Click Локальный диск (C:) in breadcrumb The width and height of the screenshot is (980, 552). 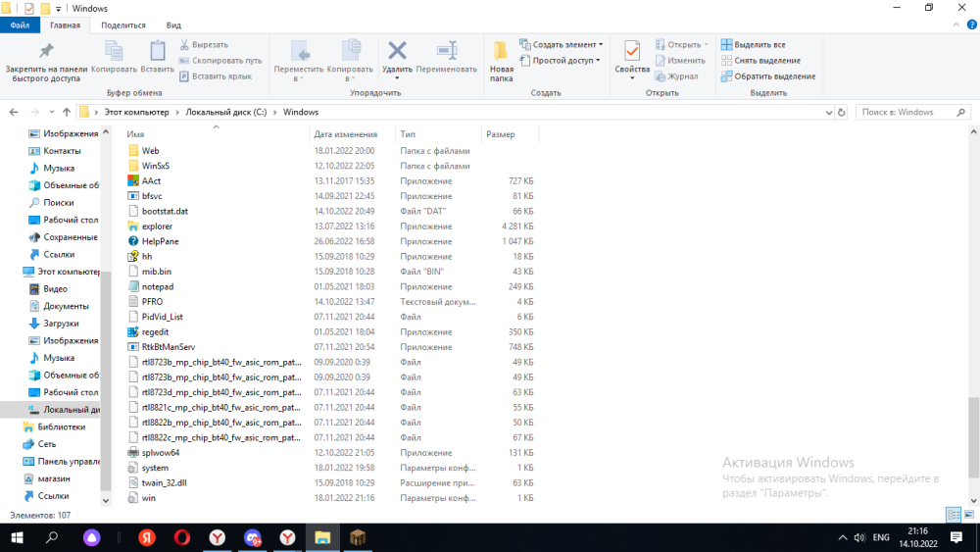(226, 113)
